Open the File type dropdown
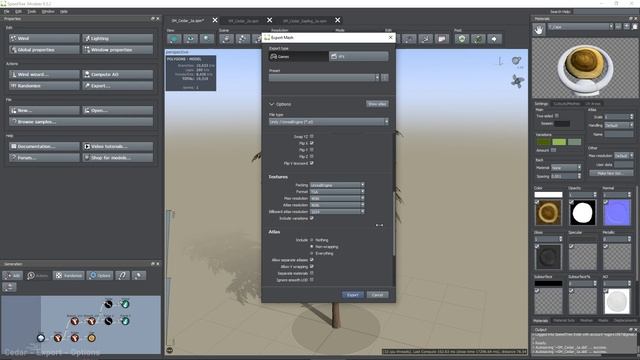Screen dimensions: 640x360 329,122
